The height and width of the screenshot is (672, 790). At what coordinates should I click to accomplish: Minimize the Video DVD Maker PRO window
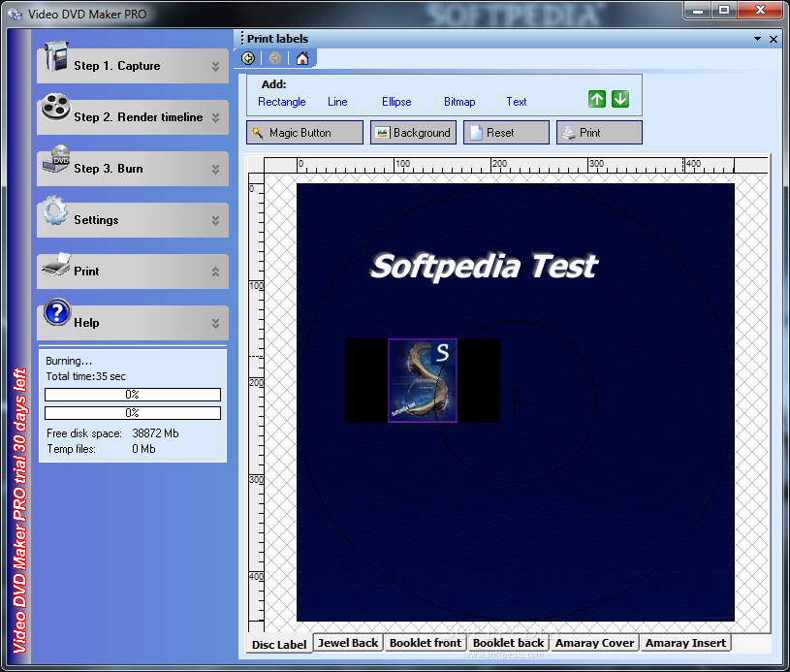click(698, 10)
